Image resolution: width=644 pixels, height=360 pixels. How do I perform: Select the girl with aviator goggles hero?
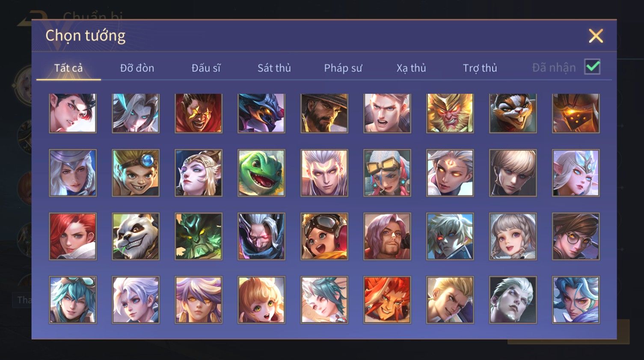click(324, 236)
